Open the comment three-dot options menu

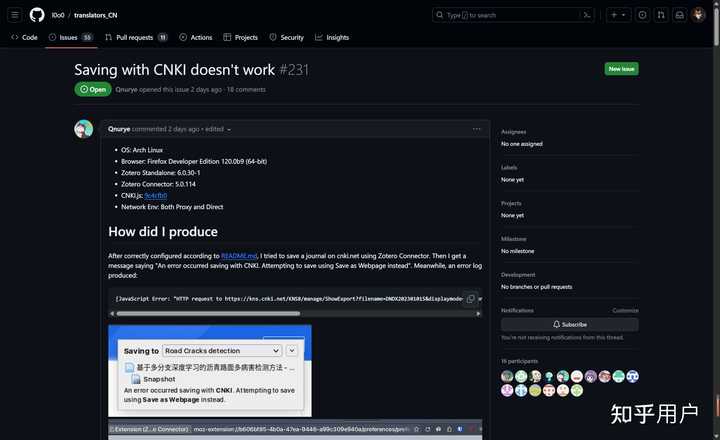(x=477, y=129)
